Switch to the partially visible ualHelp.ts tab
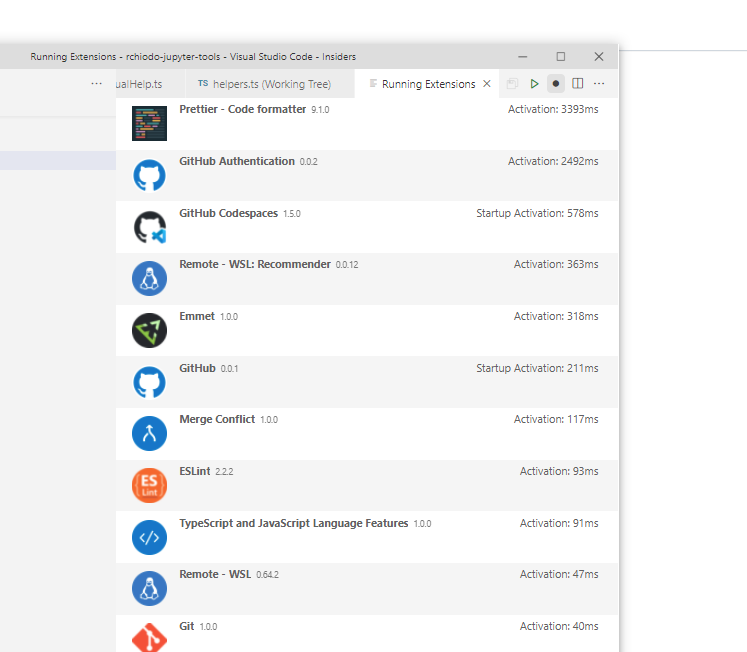The width and height of the screenshot is (747, 652). 149,84
